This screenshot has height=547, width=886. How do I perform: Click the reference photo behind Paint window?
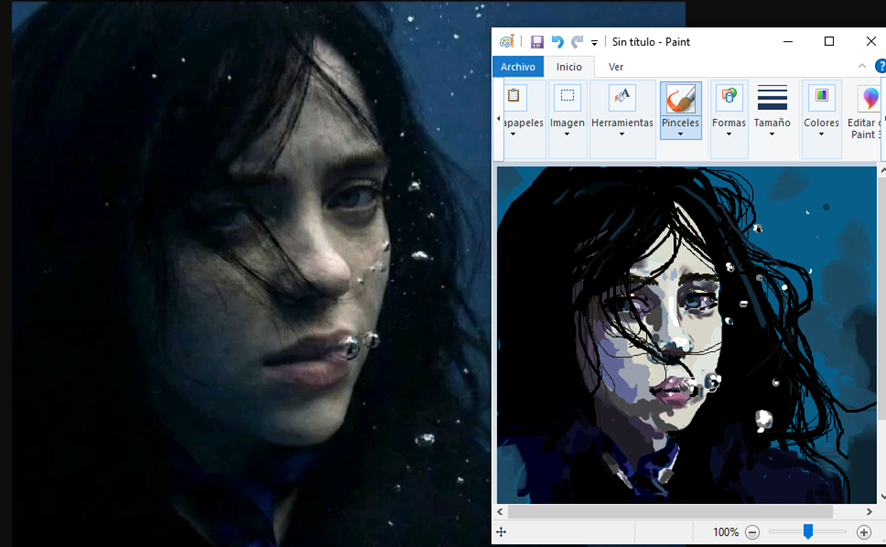click(249, 274)
